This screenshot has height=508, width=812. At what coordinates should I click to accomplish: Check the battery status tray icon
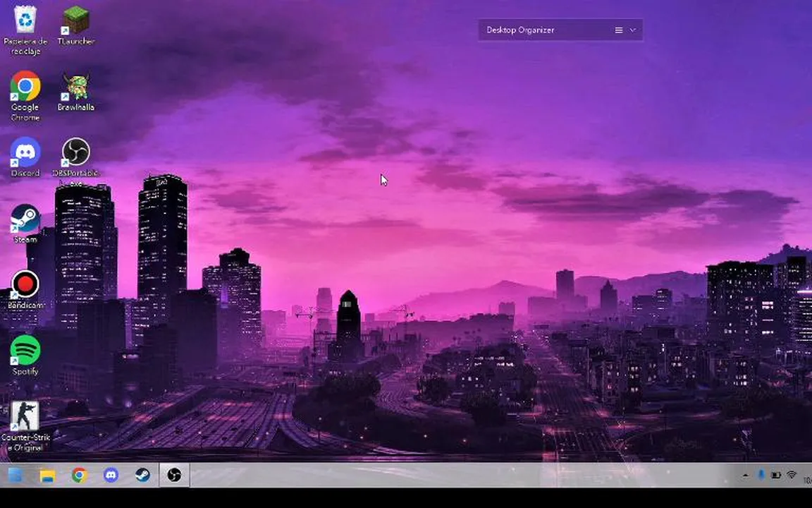776,475
